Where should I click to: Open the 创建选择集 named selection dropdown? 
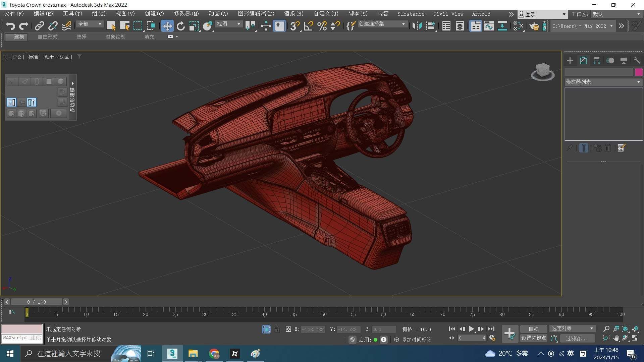382,24
